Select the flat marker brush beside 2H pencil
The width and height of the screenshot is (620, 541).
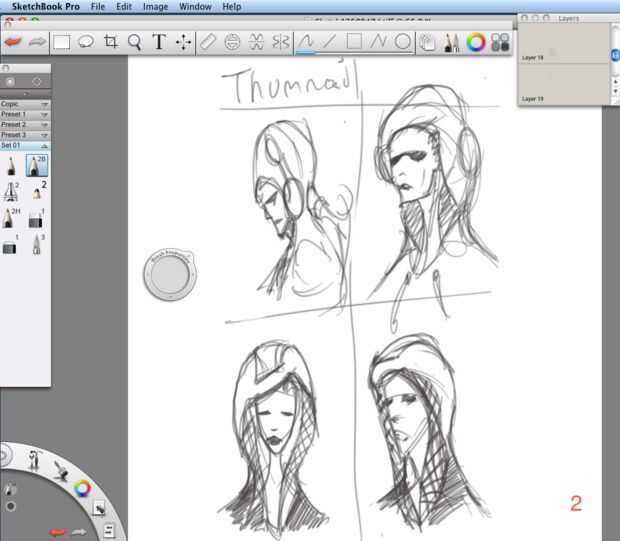click(x=36, y=218)
